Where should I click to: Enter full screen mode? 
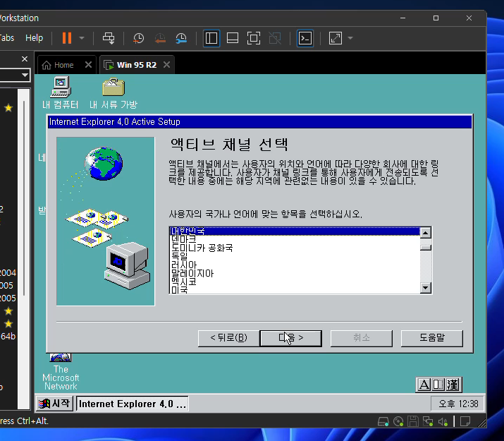pos(254,38)
